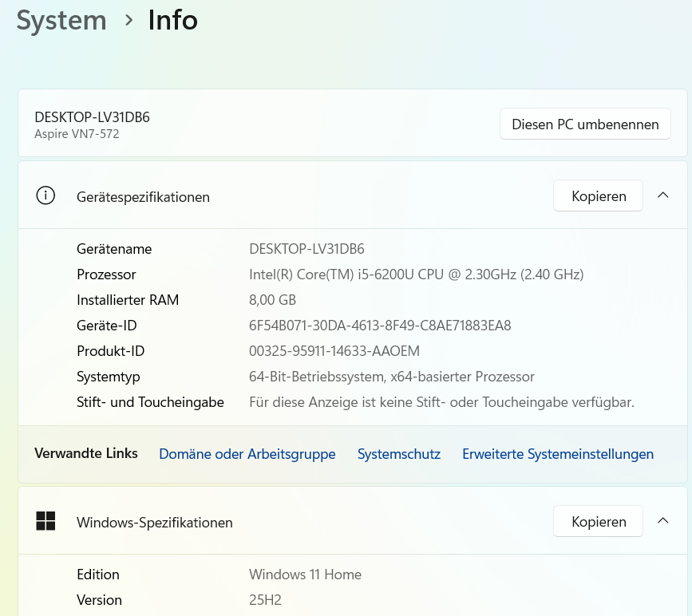Select the Produkt-ID value 00325-95911-14633-AAOEM

click(x=334, y=351)
